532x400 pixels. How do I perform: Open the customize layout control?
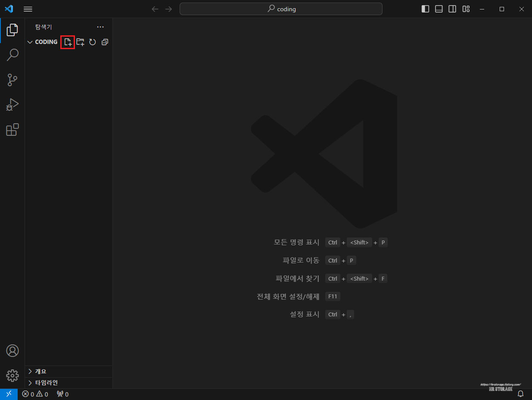coord(466,9)
